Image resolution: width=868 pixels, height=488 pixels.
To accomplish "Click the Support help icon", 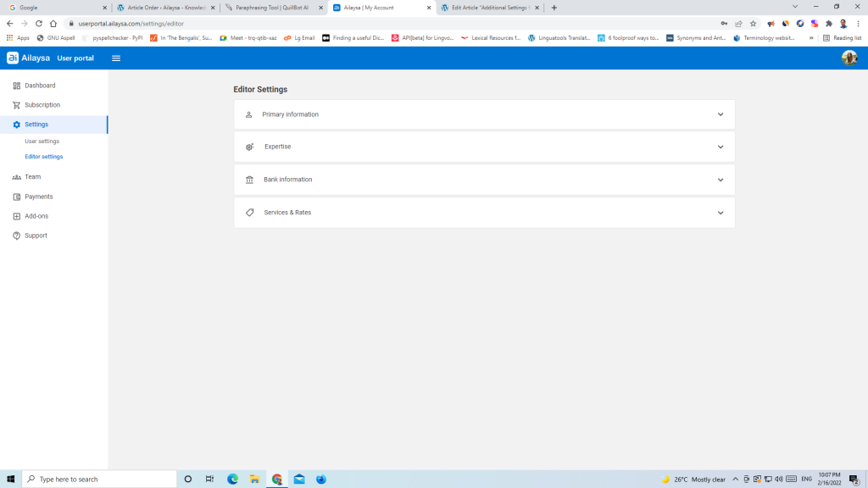I will point(17,236).
